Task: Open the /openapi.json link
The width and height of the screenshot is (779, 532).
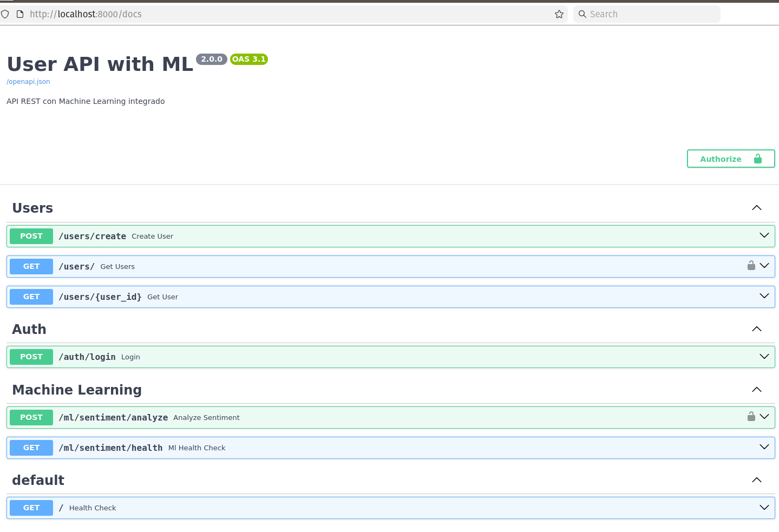Action: [x=28, y=82]
